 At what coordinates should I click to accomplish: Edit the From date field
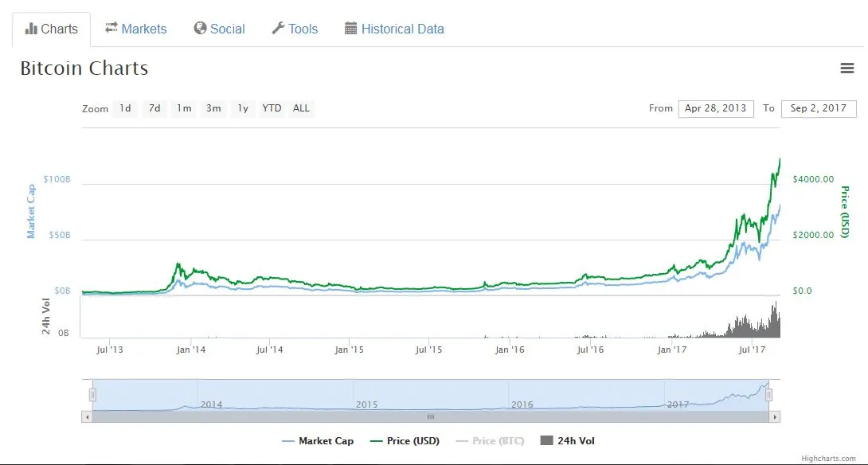coord(716,108)
